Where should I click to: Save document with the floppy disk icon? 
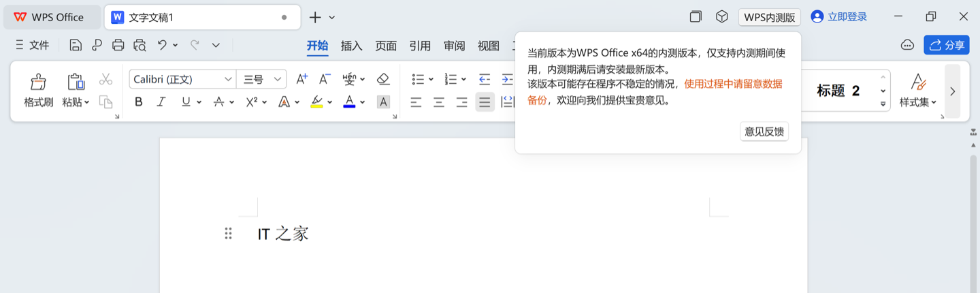pyautogui.click(x=76, y=46)
